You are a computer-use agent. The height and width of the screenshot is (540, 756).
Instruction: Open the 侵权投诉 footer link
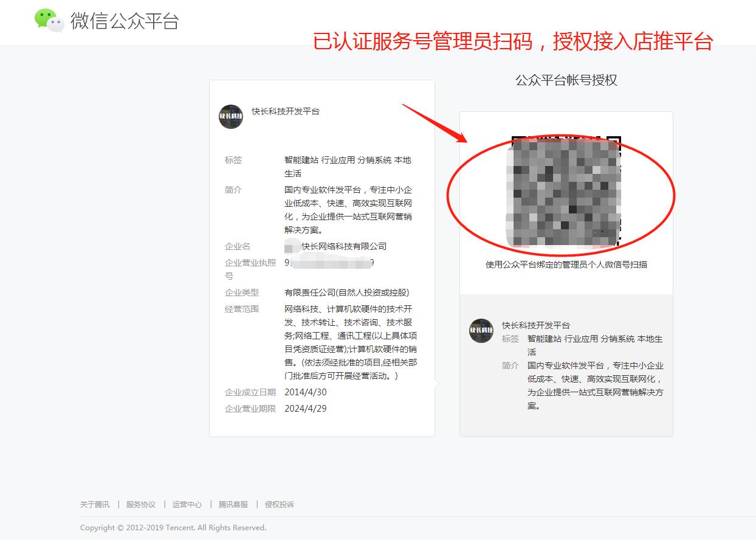pos(279,504)
